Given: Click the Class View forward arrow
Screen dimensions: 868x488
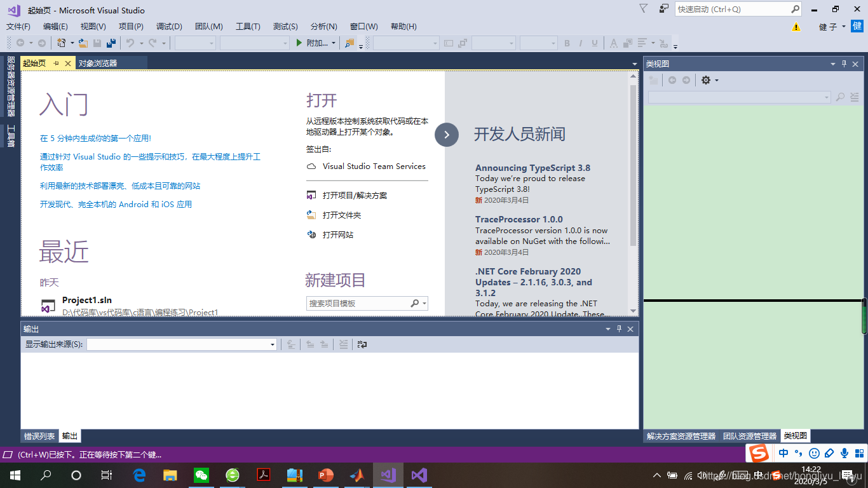Looking at the screenshot, I should (686, 80).
